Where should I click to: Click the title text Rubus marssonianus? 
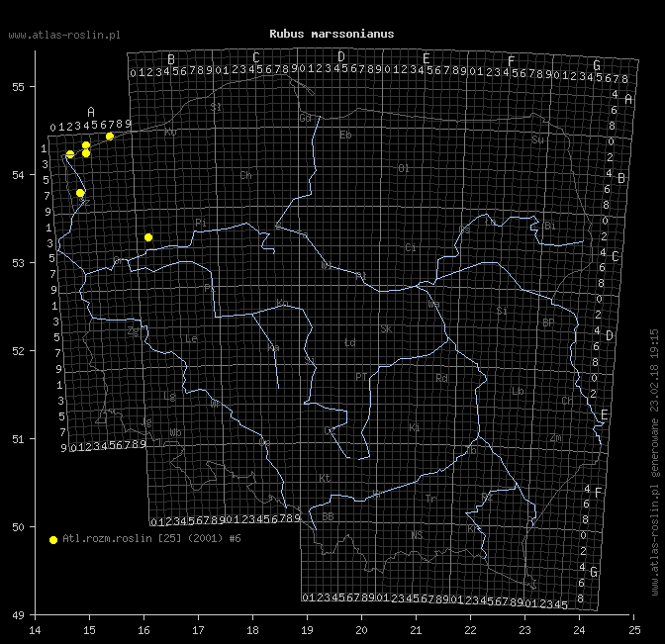332,34
